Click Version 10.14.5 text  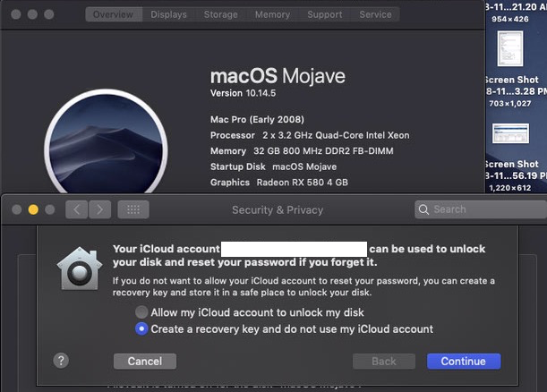point(244,93)
